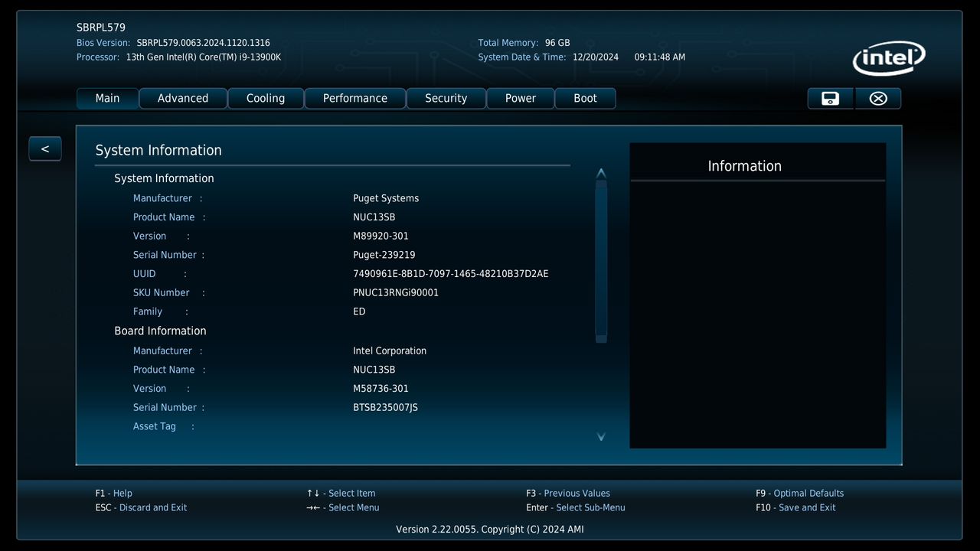Open the Main tab

tap(107, 99)
